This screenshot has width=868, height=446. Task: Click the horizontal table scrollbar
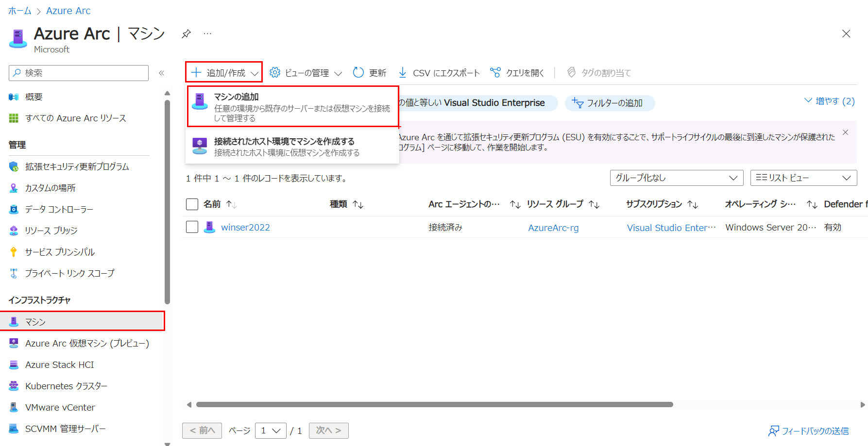435,404
